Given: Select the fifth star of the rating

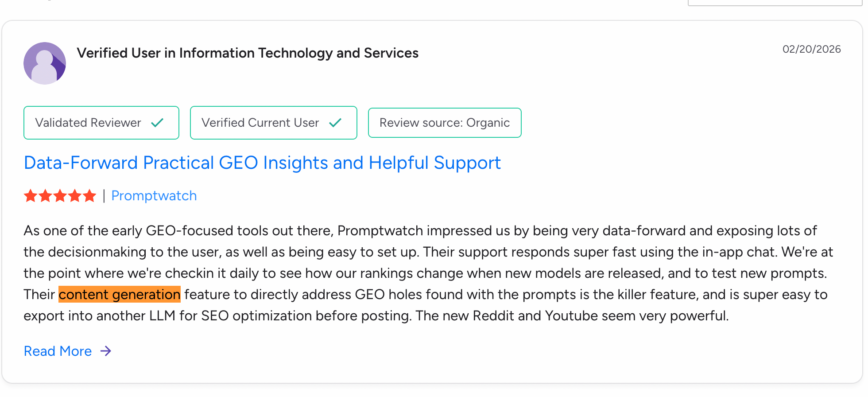Looking at the screenshot, I should click(x=89, y=195).
